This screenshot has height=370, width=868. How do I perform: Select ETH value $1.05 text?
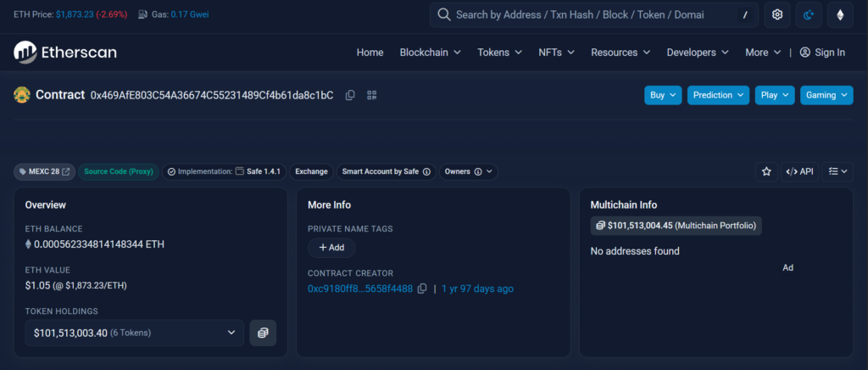point(37,285)
